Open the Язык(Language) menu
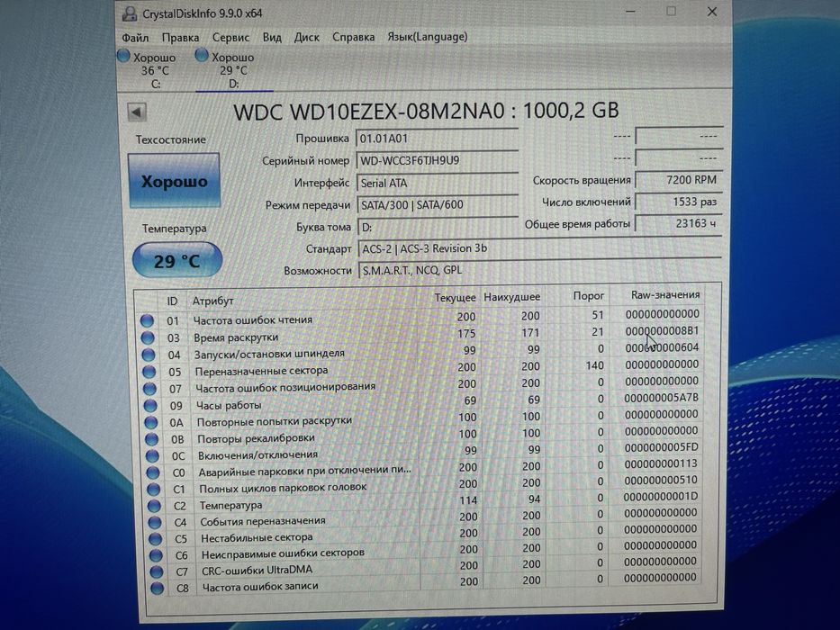 point(427,37)
